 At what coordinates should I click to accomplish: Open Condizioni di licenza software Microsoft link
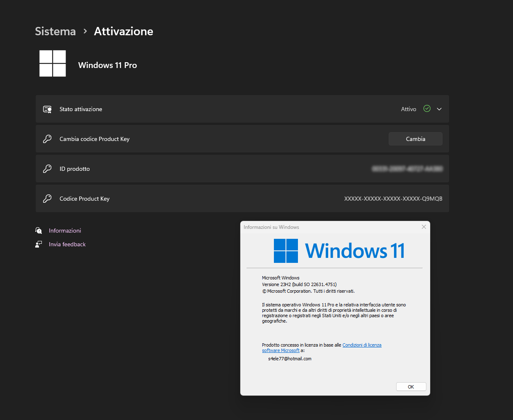click(362, 345)
